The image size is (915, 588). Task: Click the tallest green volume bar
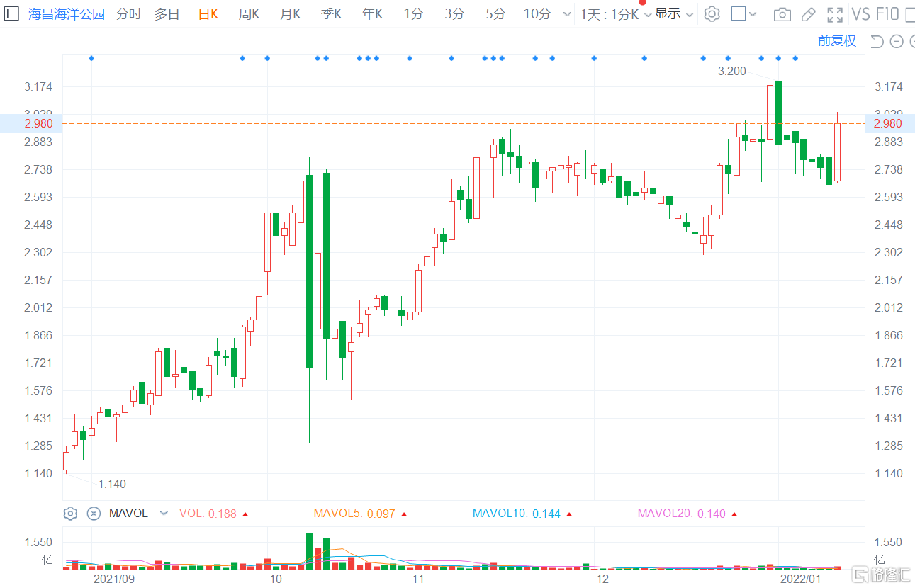[x=310, y=551]
